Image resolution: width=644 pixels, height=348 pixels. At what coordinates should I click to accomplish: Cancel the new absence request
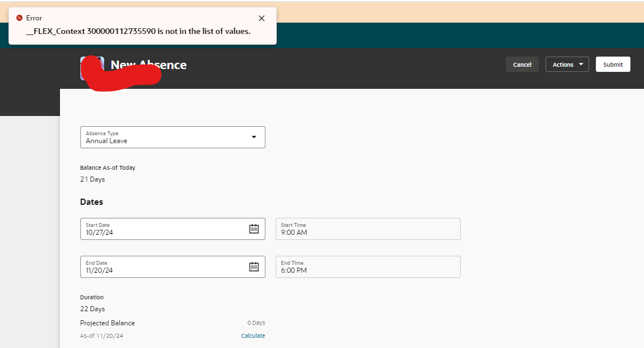pyautogui.click(x=522, y=65)
